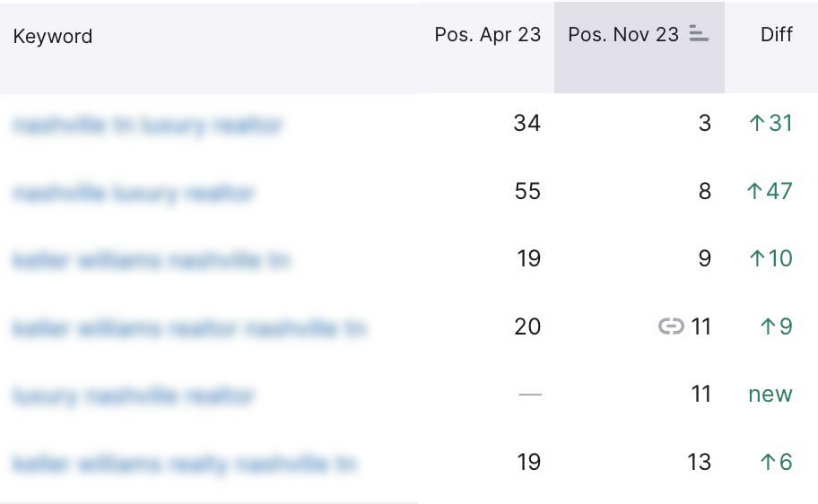
Task: Click the sort icon in Pos. Nov 23 header
Action: 699,35
